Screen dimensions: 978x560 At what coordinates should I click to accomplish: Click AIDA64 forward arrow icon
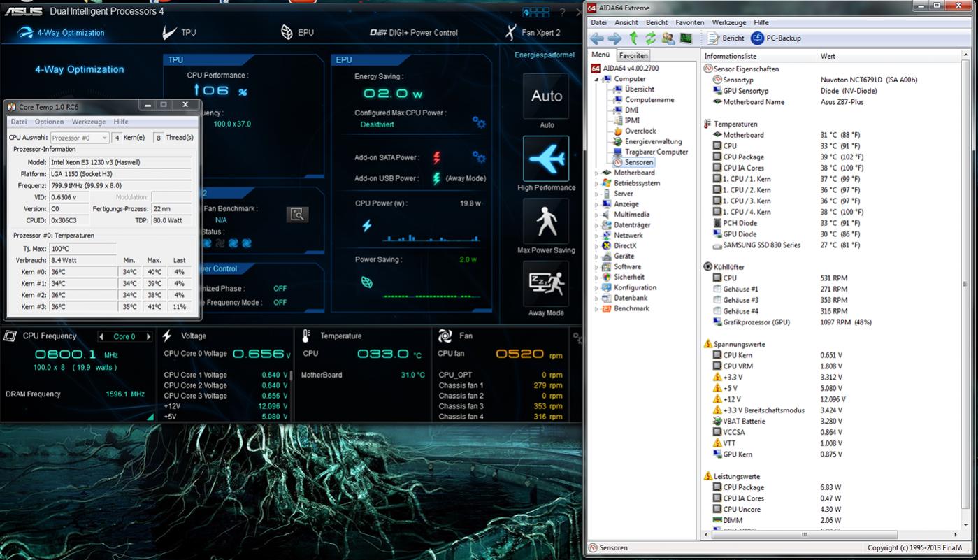tap(615, 38)
